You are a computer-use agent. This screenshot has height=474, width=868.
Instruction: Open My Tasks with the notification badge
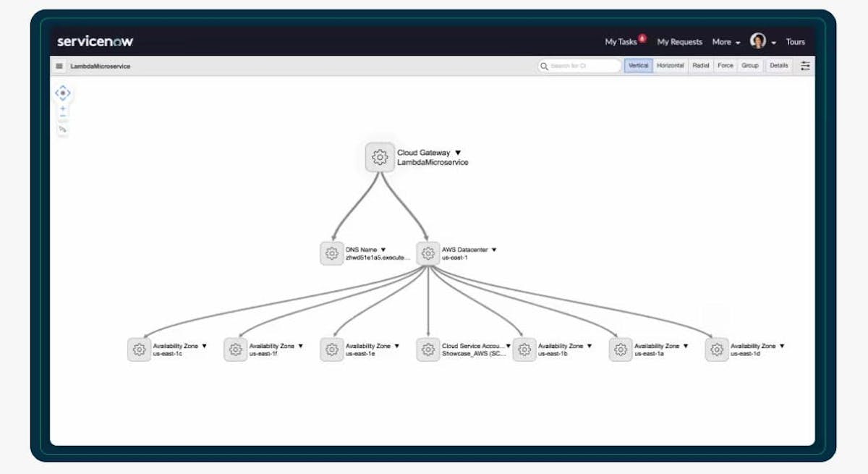pos(620,42)
